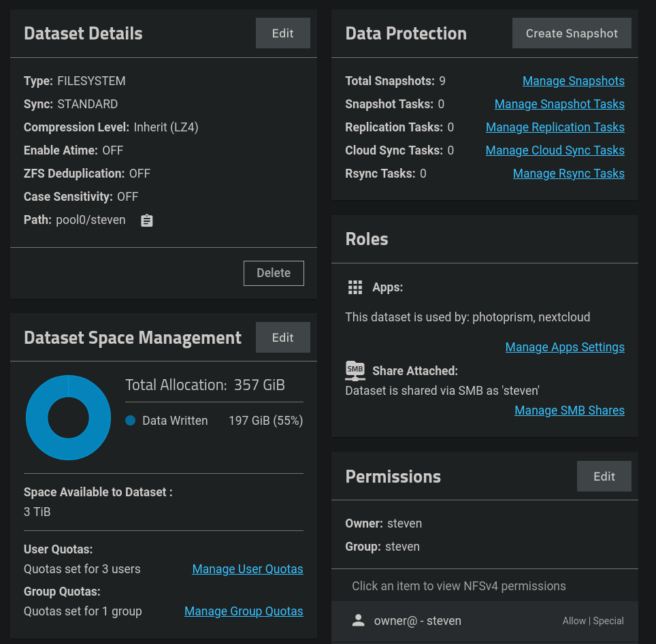Click ZFS Deduplication OFF value

point(140,173)
